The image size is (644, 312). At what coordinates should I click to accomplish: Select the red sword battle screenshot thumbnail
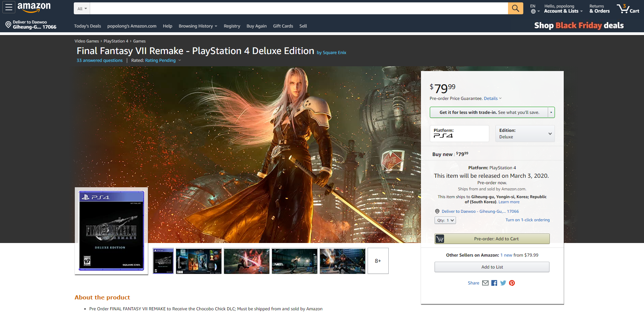[247, 261]
